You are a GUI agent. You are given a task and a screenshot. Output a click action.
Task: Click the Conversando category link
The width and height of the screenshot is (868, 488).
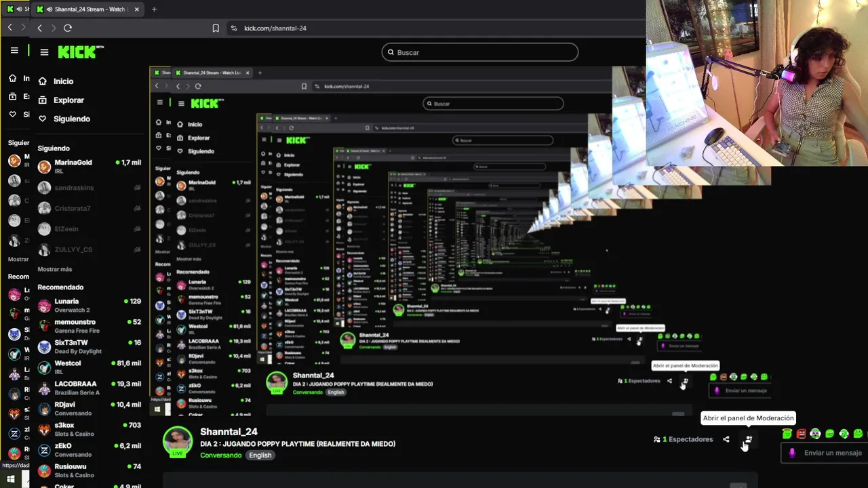(220, 455)
